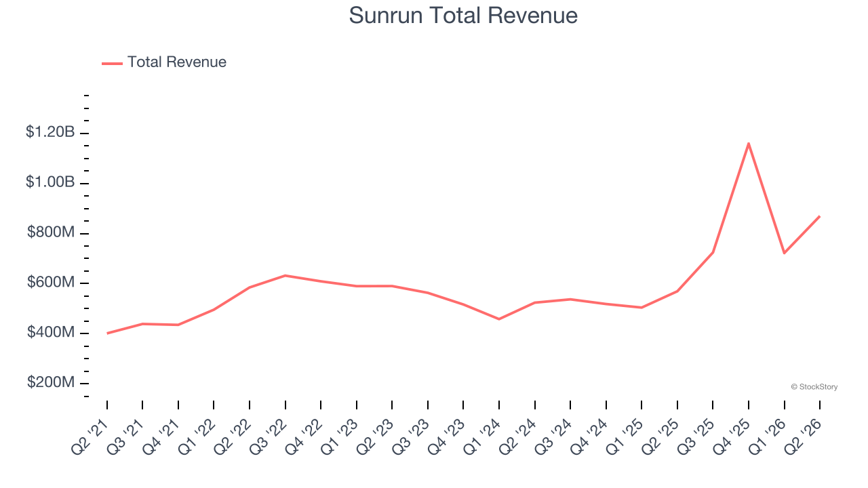Click the $1.00B y-axis label
Image resolution: width=868 pixels, height=488 pixels.
(x=50, y=182)
